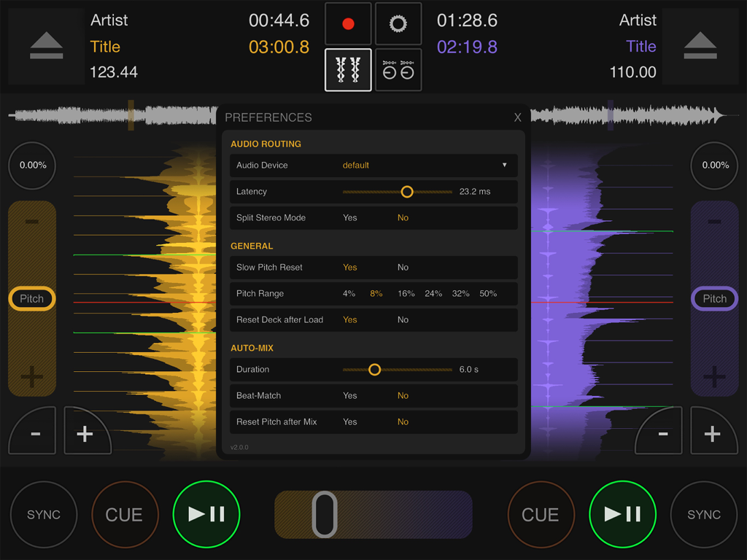Enable Beat-Match for Auto-Mix
Viewport: 747px width, 560px height.
coord(349,395)
